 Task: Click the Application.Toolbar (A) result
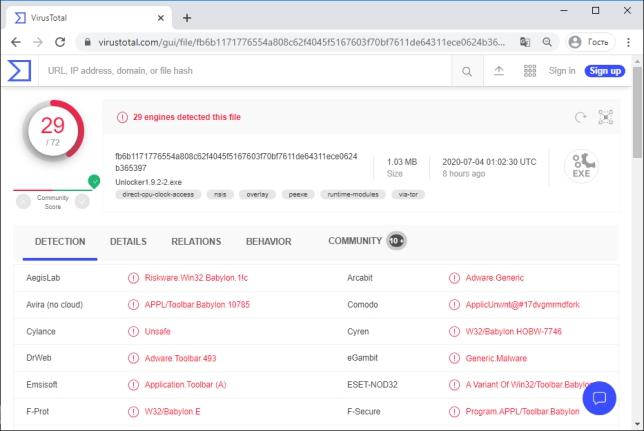click(x=185, y=385)
